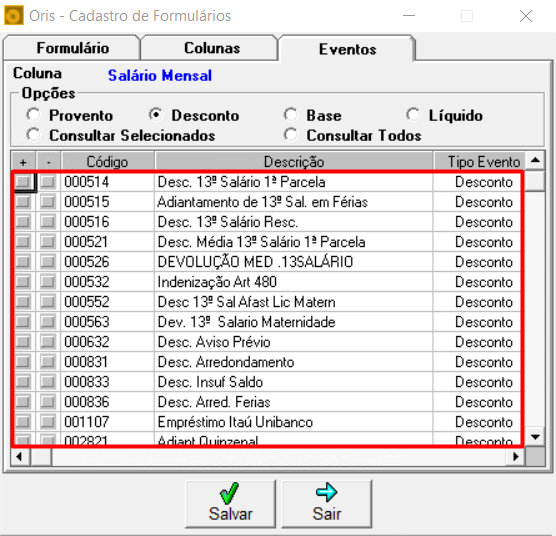Check the minus box for event 000526
The image size is (556, 536).
coord(48,262)
